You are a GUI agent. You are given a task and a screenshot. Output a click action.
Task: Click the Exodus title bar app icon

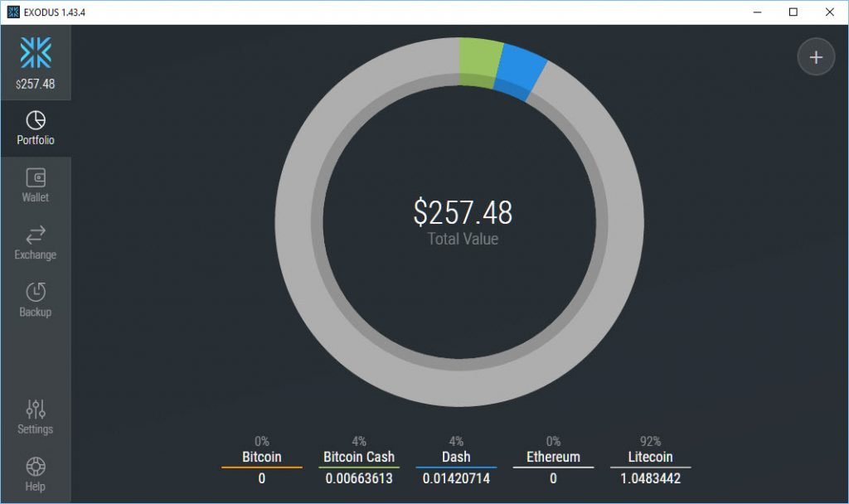pyautogui.click(x=13, y=12)
